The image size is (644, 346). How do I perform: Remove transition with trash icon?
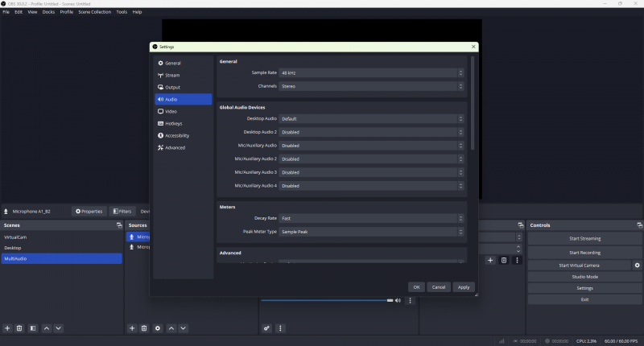504,260
